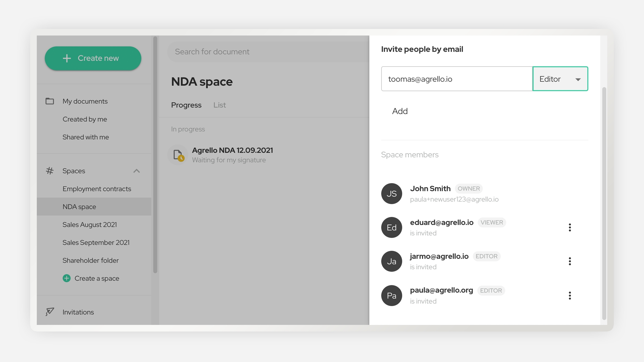Screen dimensions: 644x362
Task: Click the Invitations paper plane icon
Action: click(50, 312)
